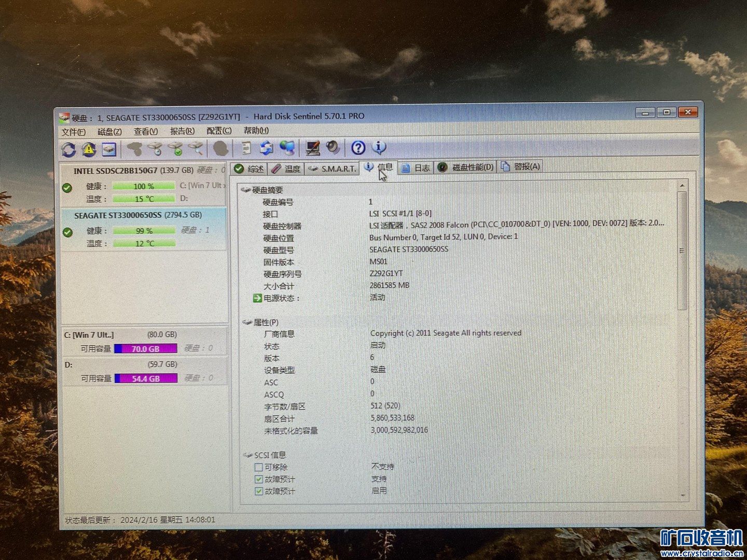Click the interface value LSI SCSI #1/1 [8-0]
Screen dimensions: 747x560
[x=400, y=213]
